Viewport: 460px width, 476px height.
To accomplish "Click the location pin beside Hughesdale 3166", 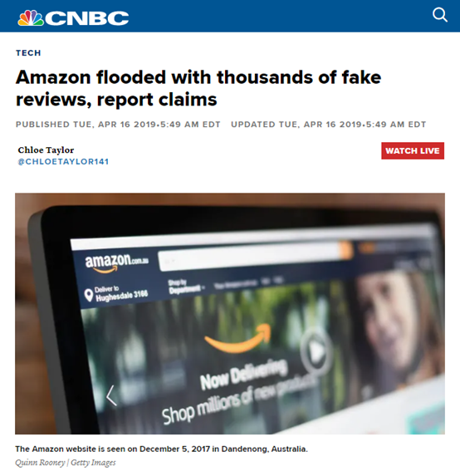I will coord(88,295).
